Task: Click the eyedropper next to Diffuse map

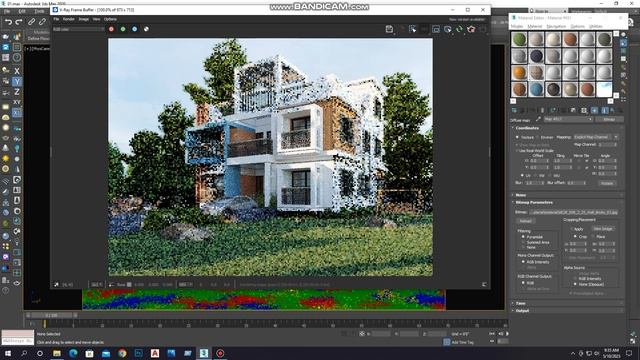Action: coord(538,119)
